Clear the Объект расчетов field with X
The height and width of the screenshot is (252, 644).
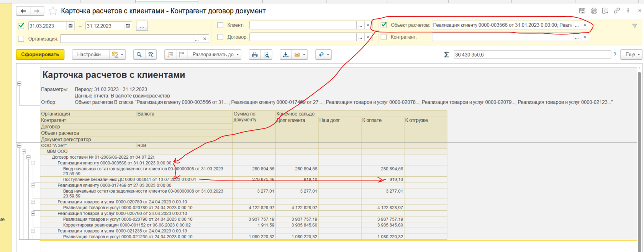pyautogui.click(x=585, y=25)
